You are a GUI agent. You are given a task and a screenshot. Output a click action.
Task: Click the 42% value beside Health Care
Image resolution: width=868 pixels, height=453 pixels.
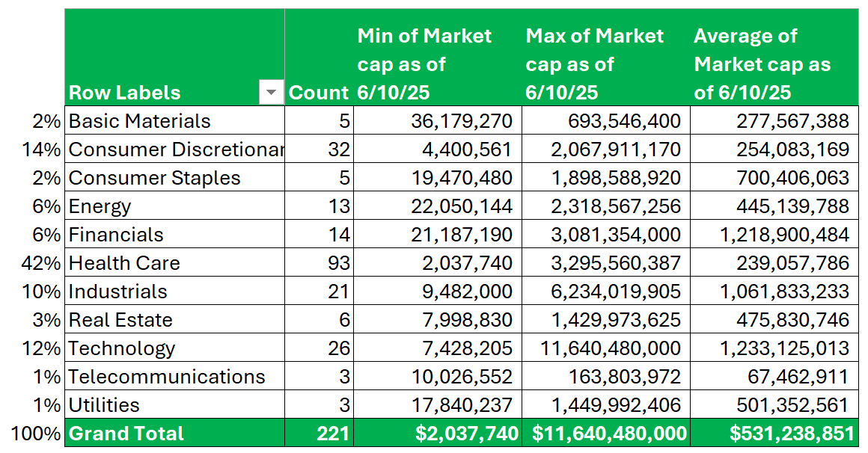[x=41, y=262]
